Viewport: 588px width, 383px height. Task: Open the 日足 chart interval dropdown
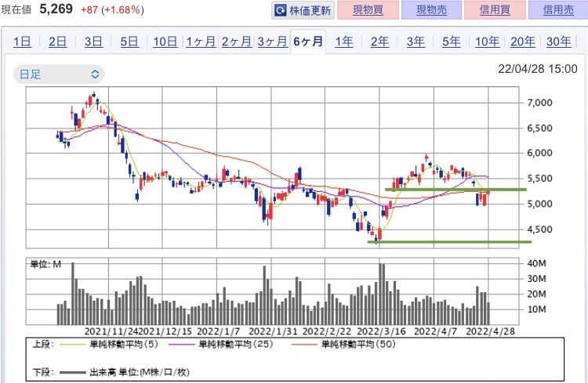pyautogui.click(x=59, y=74)
